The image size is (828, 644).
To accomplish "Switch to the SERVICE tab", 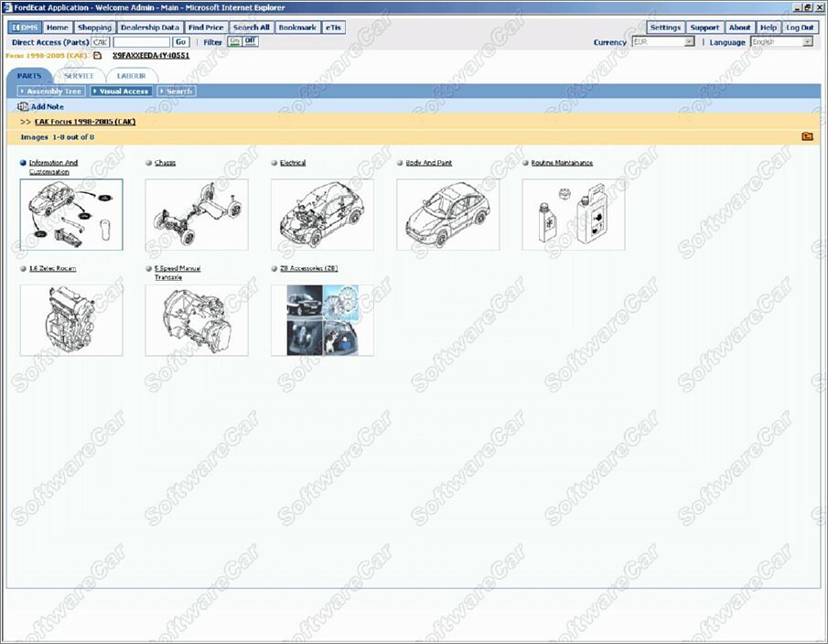I will [79, 75].
